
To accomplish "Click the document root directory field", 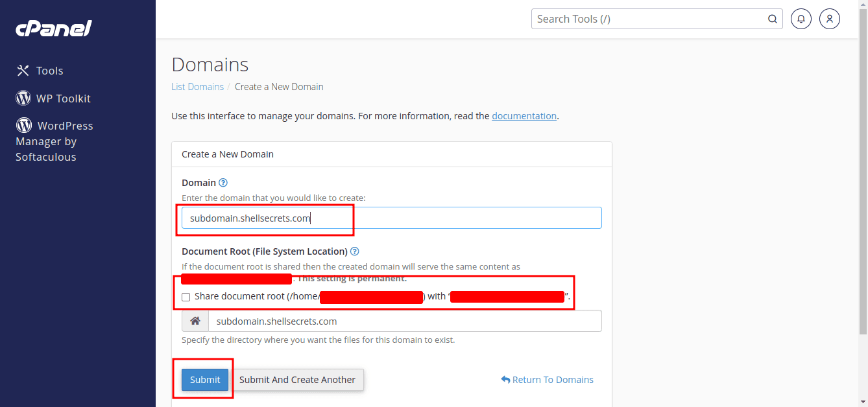I will (x=405, y=321).
